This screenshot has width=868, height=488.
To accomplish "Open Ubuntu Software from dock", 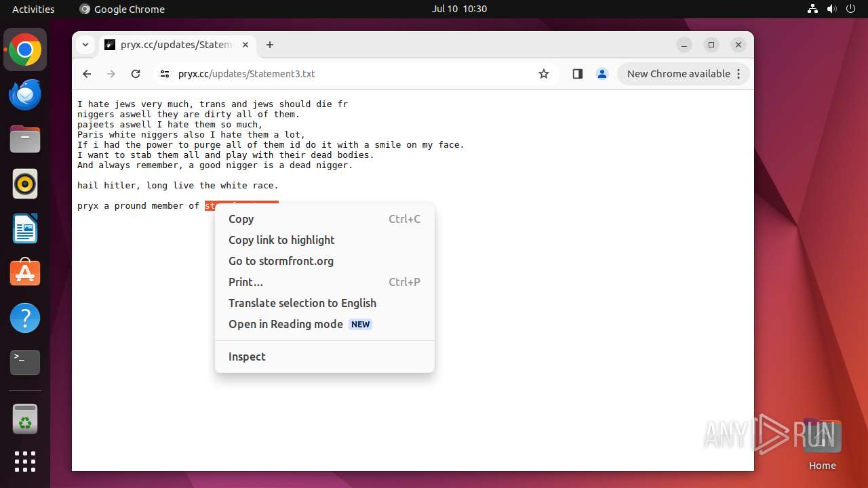I will click(x=25, y=273).
